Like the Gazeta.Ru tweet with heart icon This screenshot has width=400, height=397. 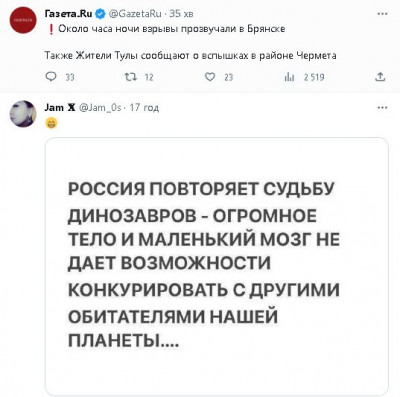[x=210, y=77]
